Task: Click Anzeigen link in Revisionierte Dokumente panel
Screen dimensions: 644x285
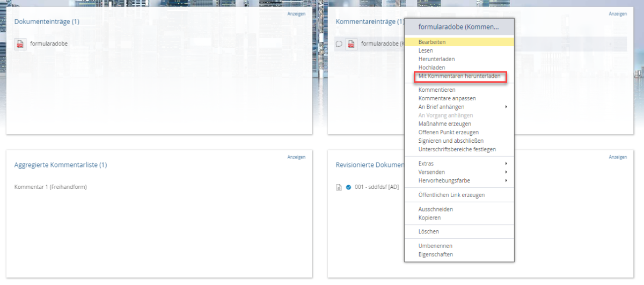Action: pos(617,157)
